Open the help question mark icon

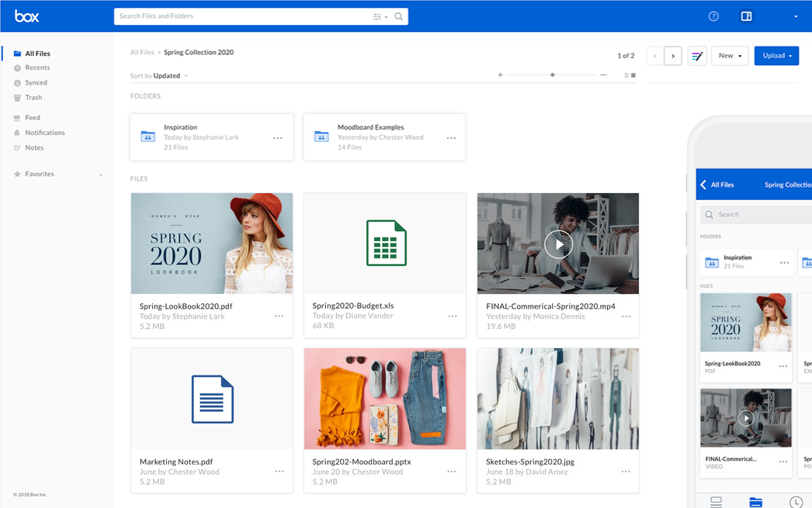(713, 16)
